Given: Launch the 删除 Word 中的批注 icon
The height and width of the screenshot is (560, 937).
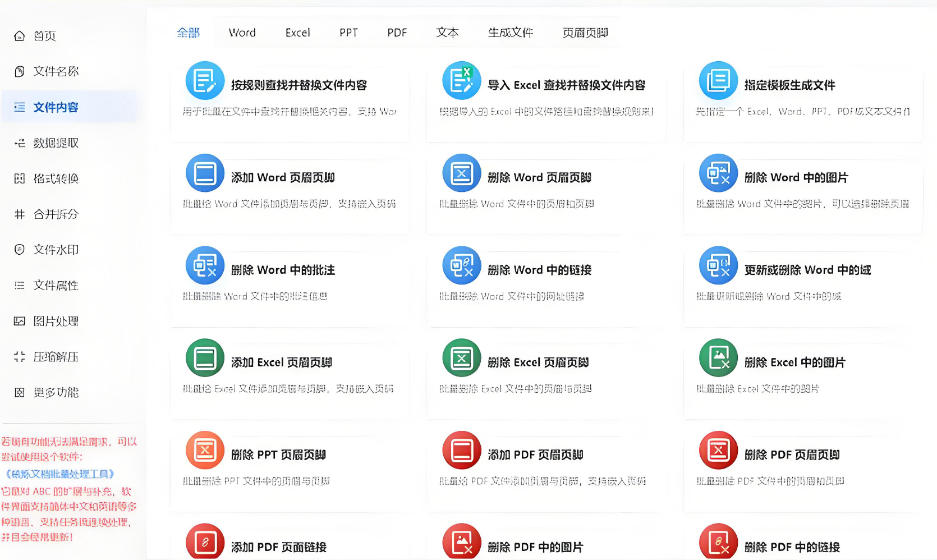Looking at the screenshot, I should coord(205,266).
